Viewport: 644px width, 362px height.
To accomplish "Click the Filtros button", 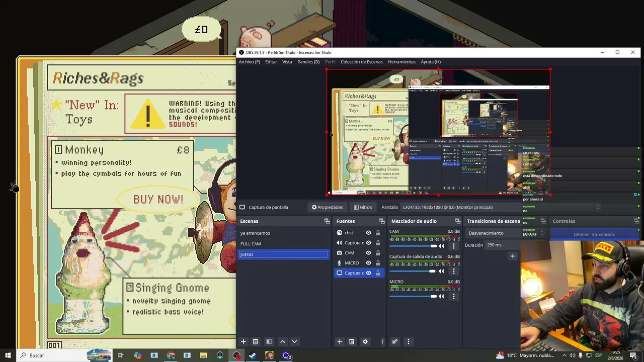I will coord(363,207).
